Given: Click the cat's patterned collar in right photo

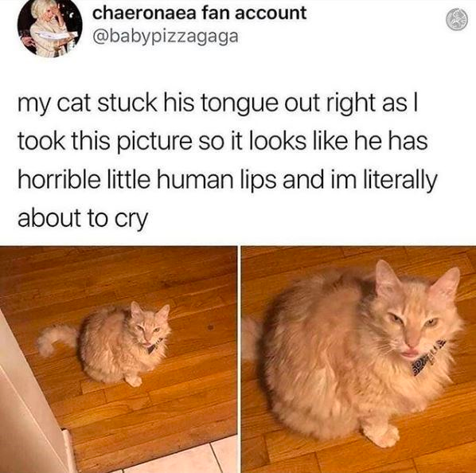Looking at the screenshot, I should (x=429, y=358).
